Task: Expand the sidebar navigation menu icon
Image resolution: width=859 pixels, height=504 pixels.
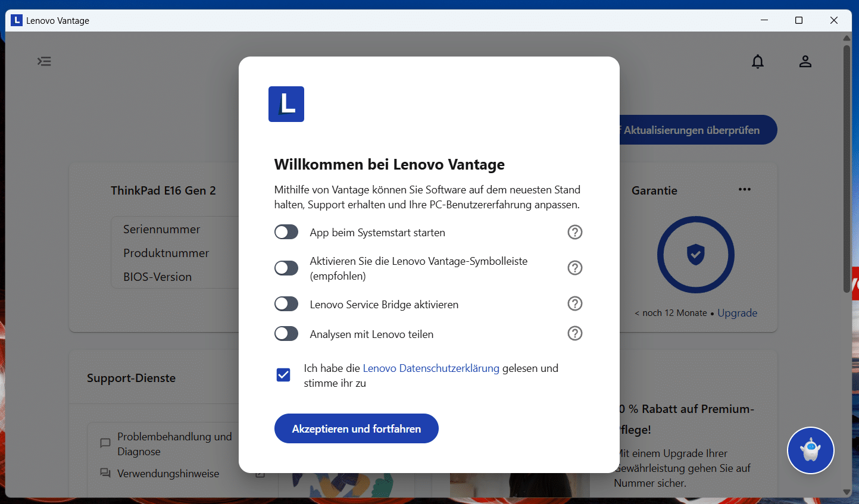Action: [x=44, y=61]
